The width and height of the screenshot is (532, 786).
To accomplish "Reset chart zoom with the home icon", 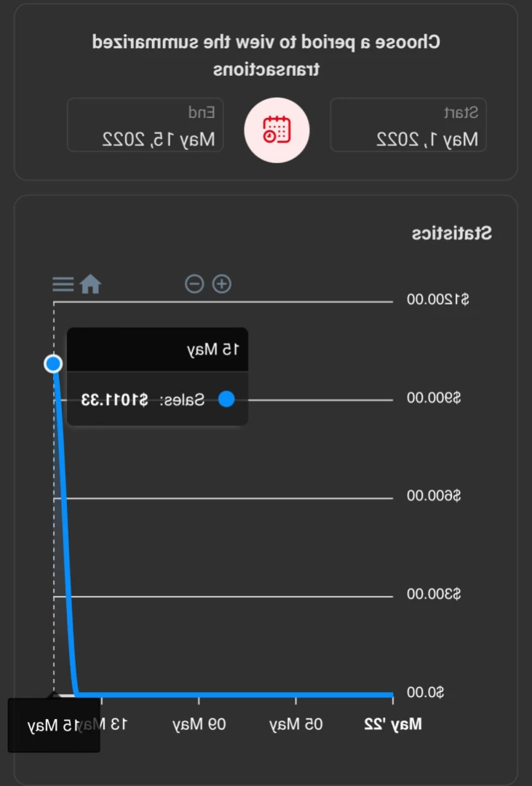I will coord(91,284).
